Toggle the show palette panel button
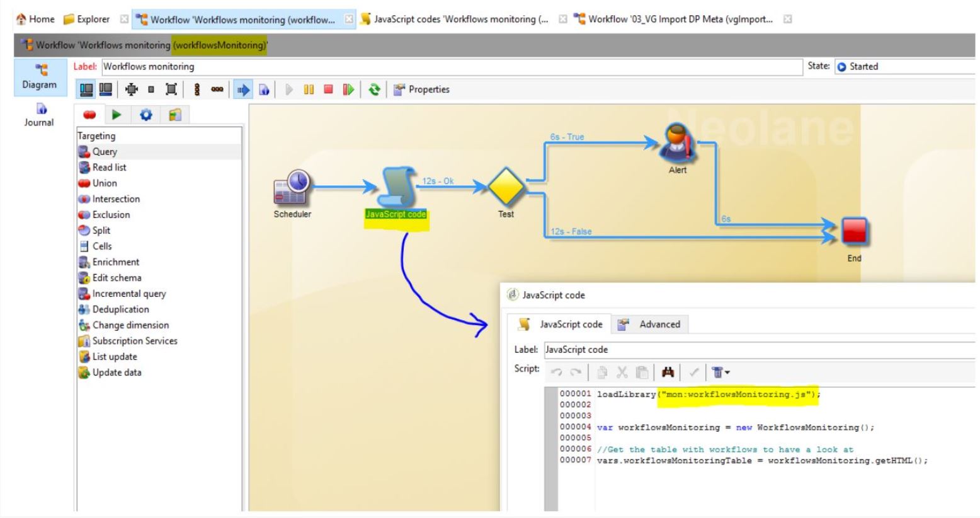This screenshot has height=518, width=980. tap(86, 89)
